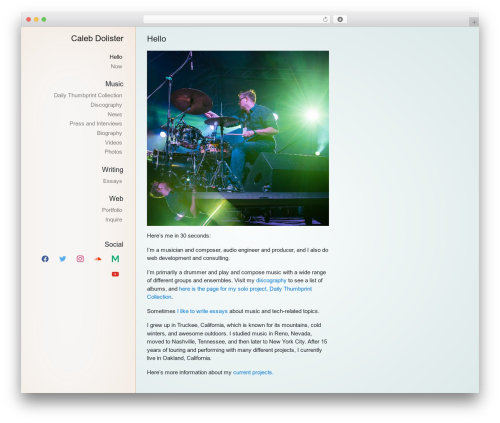Open Press and Interviews page
Viewport: 500px width, 423px height.
tap(96, 124)
